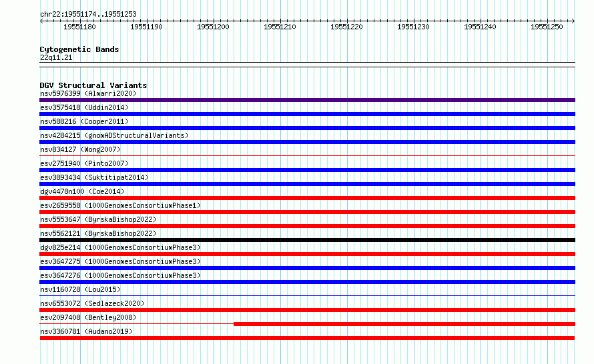This screenshot has height=364, width=594.
Task: Click ruler position 19551200
Action: (213, 27)
